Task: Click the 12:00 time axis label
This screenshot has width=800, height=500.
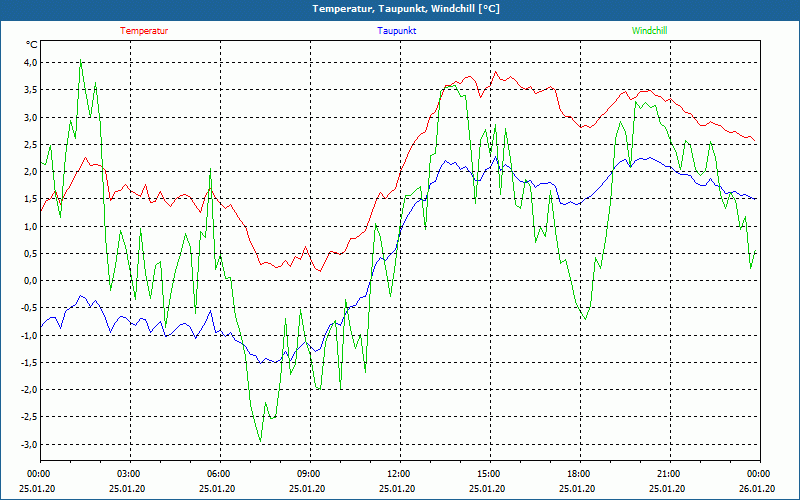Action: pyautogui.click(x=398, y=474)
